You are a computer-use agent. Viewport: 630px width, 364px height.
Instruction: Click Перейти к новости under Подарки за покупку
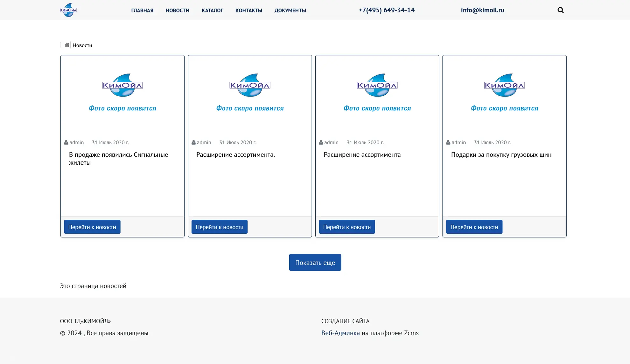pyautogui.click(x=474, y=227)
